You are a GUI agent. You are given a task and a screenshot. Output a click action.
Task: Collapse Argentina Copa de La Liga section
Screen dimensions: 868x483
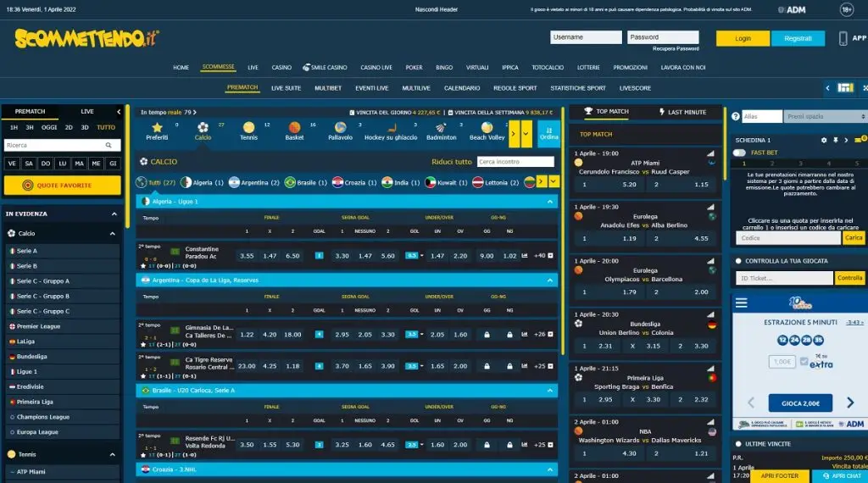coord(549,280)
